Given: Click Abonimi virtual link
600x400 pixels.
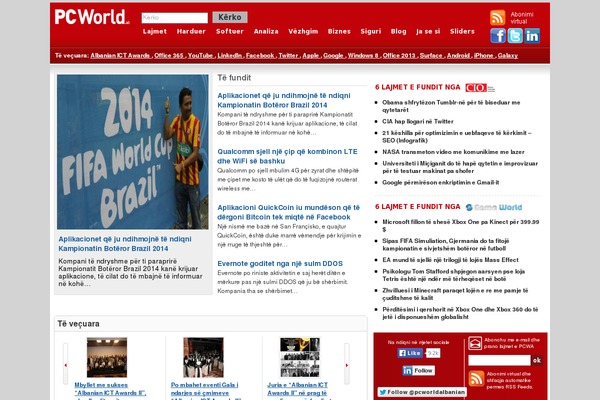Looking at the screenshot, I should coord(521,18).
